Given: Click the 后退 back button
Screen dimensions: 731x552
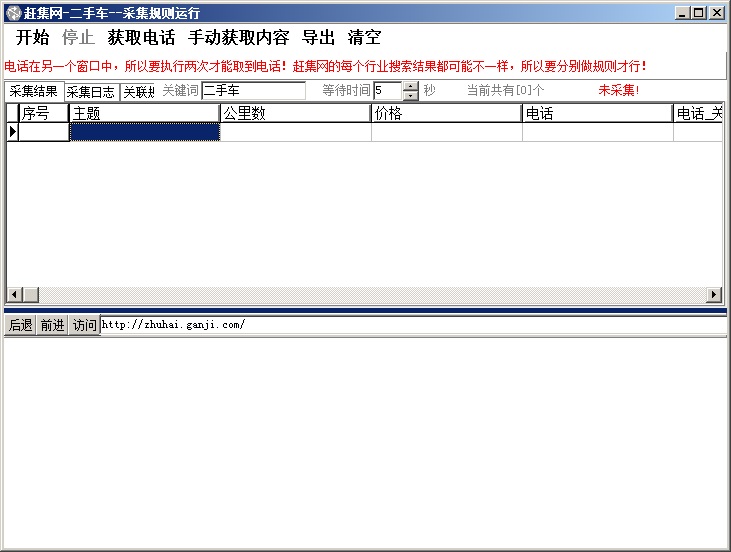Looking at the screenshot, I should click(20, 325).
